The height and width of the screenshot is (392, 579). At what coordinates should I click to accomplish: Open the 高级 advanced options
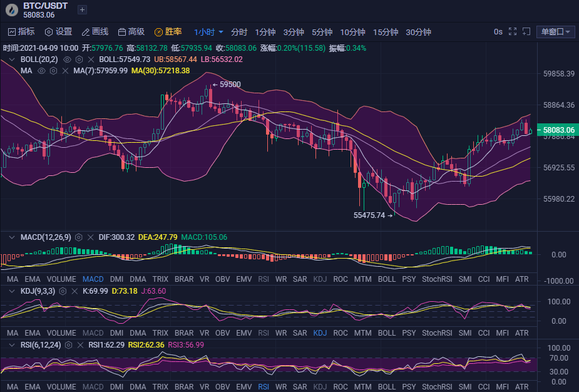pos(131,32)
